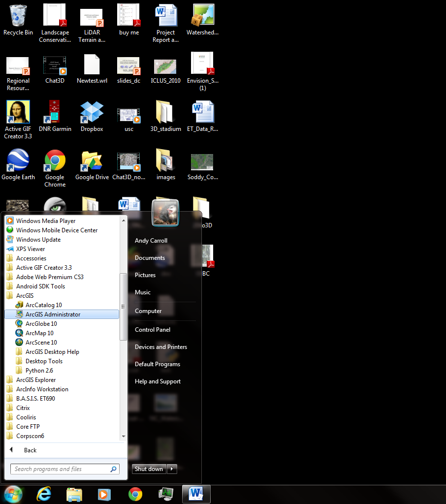Select the Newtest.wrl file icon
The image size is (446, 504).
click(92, 69)
